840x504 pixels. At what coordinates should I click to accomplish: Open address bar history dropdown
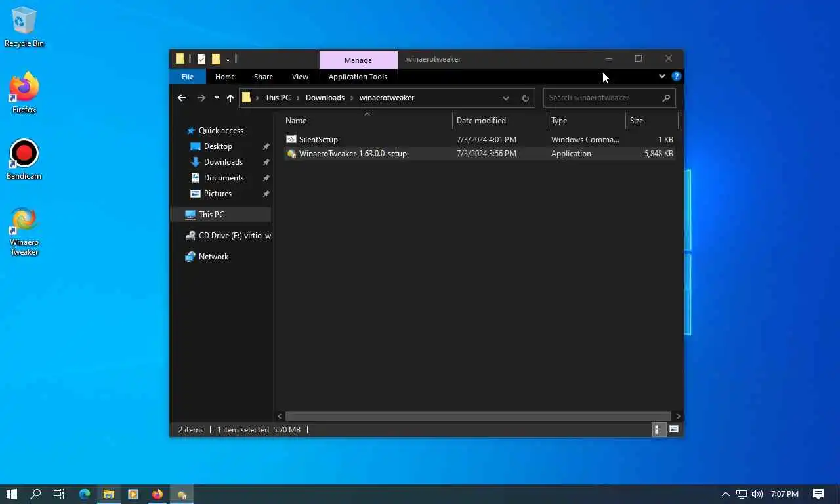coord(506,98)
